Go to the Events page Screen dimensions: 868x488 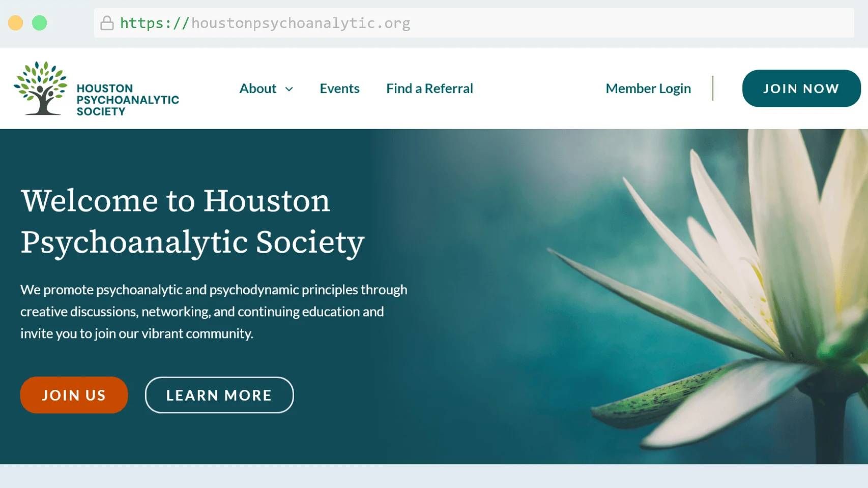tap(339, 88)
